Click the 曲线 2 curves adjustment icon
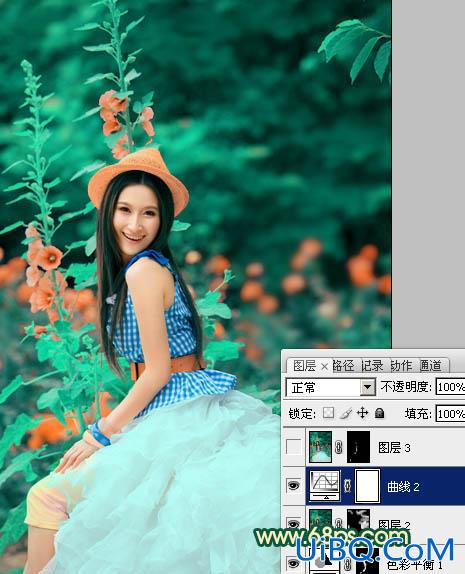The height and width of the screenshot is (574, 465). [x=324, y=486]
